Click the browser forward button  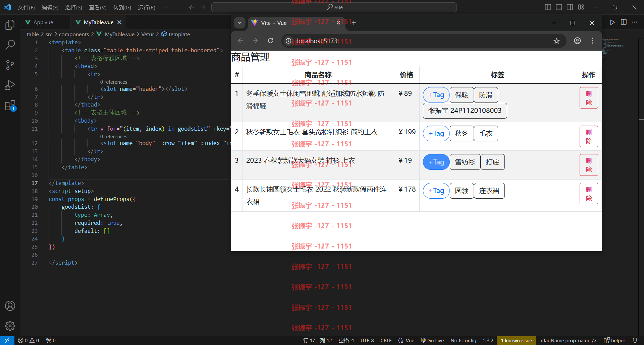pos(255,41)
